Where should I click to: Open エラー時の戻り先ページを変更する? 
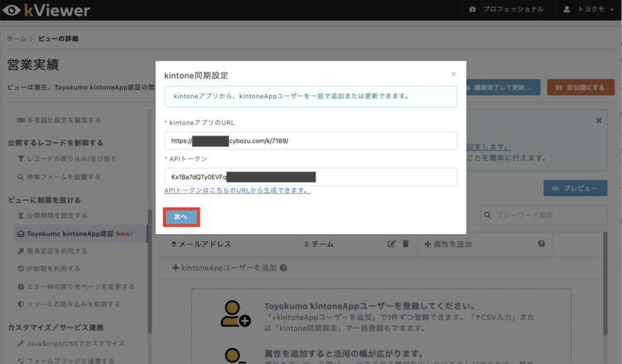76,286
